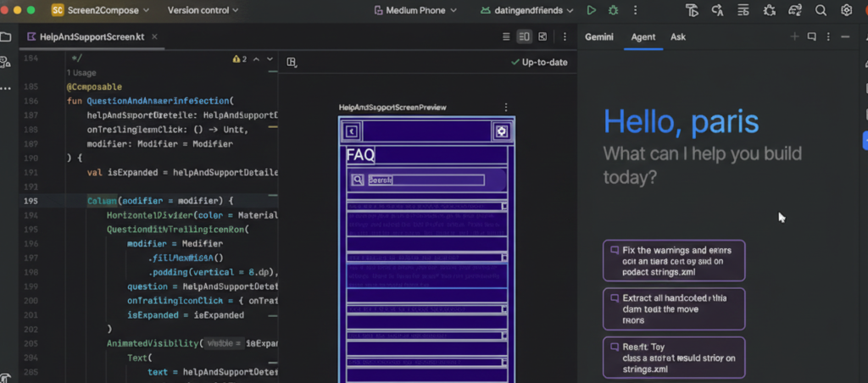Screen dimensions: 868x383
Task: Open More tool windows ellipsis in left sidebar
Action: click(x=6, y=88)
